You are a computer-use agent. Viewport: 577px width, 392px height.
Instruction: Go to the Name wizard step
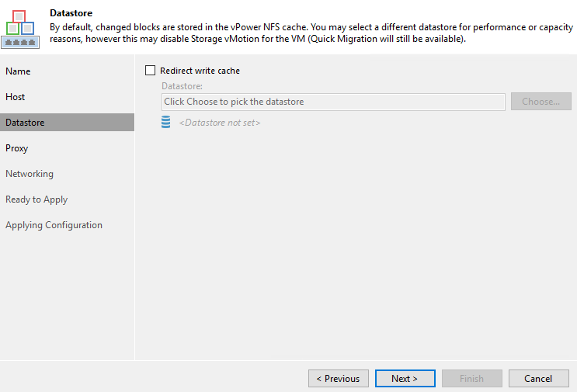(18, 71)
